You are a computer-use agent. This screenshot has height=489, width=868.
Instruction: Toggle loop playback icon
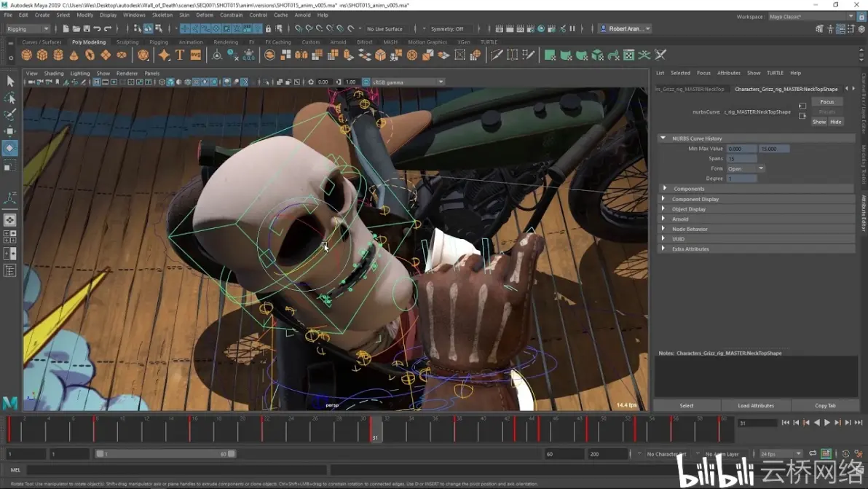click(813, 453)
